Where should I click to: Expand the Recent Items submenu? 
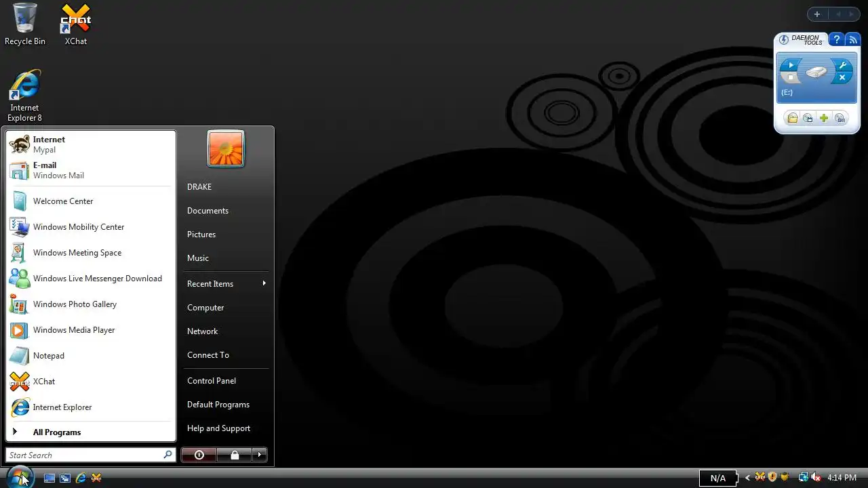coord(226,284)
